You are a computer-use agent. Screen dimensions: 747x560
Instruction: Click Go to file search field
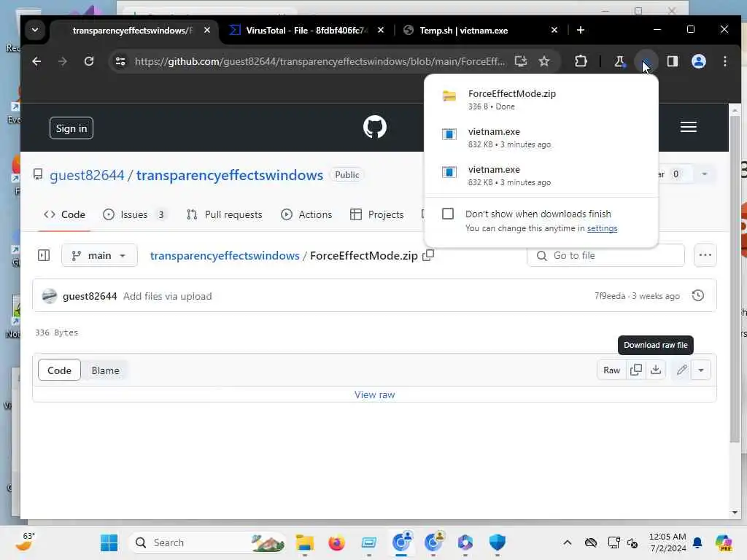pos(606,256)
